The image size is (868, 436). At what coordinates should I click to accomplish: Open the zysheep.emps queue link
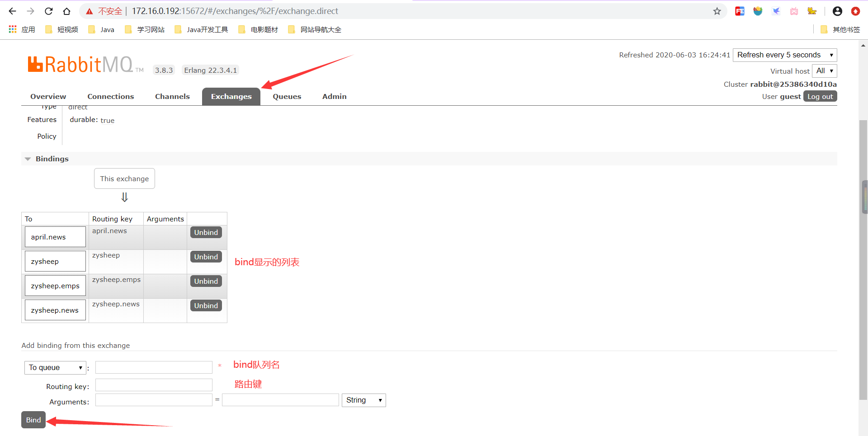[55, 286]
